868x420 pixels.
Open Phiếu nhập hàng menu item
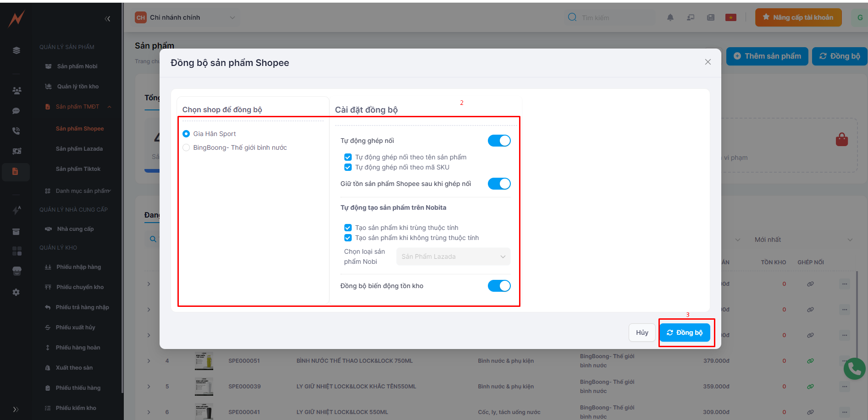tap(78, 267)
